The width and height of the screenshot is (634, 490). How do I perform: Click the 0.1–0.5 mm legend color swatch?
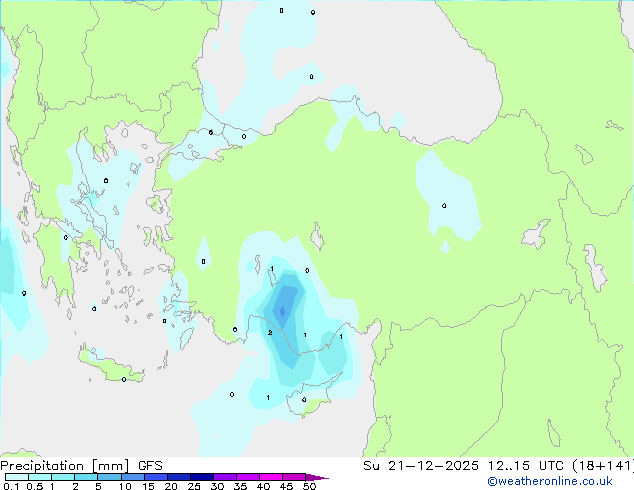click(x=17, y=477)
